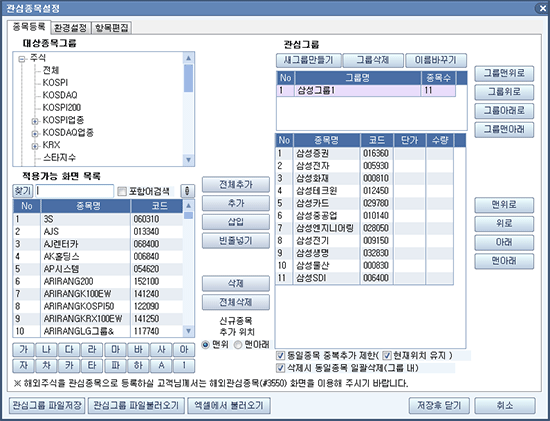Click the 추가 button

[x=236, y=203]
